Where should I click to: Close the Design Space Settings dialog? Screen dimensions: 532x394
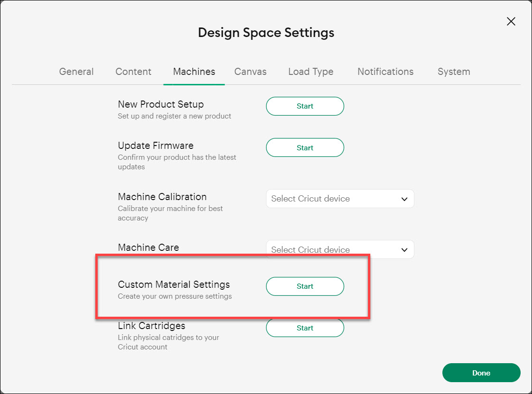[x=511, y=21]
